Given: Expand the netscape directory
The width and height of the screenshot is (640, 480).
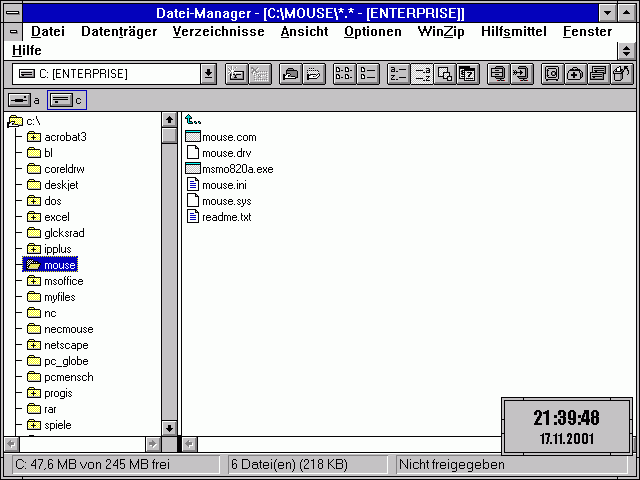Looking at the screenshot, I should pyautogui.click(x=33, y=345).
